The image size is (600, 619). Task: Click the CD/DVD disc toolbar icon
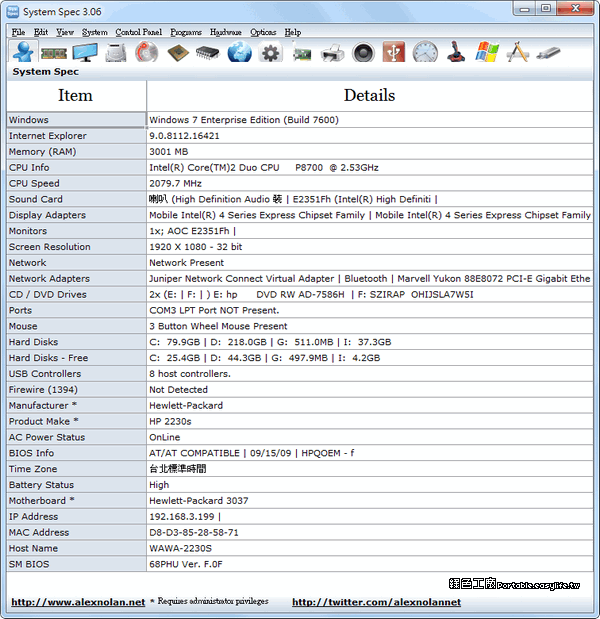[146, 53]
